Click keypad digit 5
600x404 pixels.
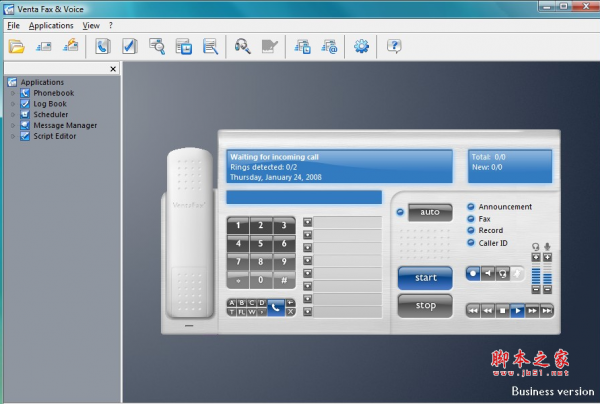click(x=261, y=243)
